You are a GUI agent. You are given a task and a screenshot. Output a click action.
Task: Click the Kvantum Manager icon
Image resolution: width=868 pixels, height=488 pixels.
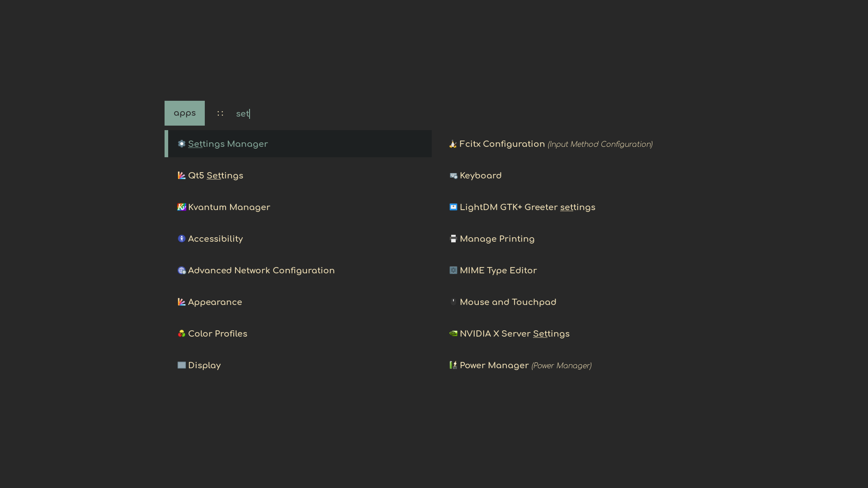pos(181,207)
